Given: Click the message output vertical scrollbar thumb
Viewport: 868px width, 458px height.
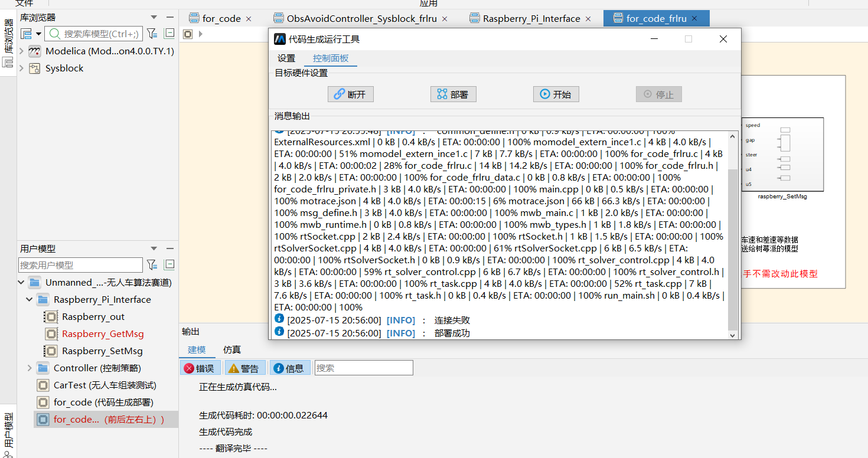Looking at the screenshot, I should pos(733,249).
